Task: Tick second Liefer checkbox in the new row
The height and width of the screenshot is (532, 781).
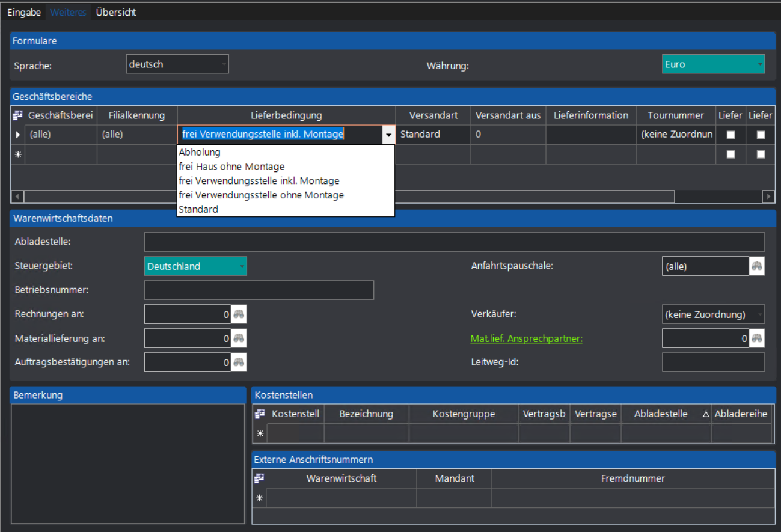Action: pos(761,154)
